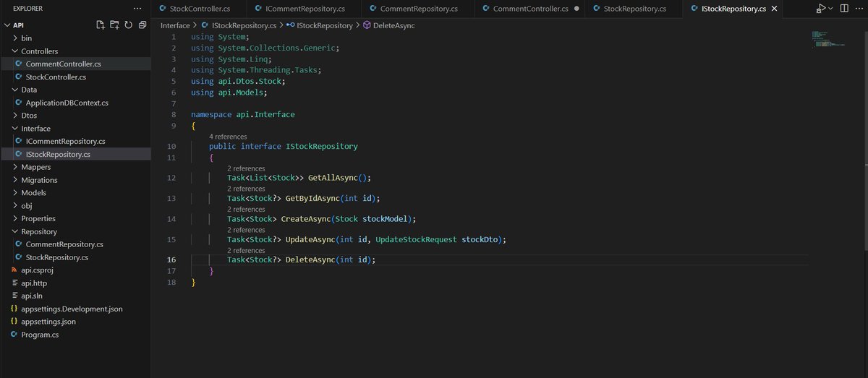This screenshot has width=868, height=378.
Task: Expand the Mappers folder
Action: [x=15, y=167]
